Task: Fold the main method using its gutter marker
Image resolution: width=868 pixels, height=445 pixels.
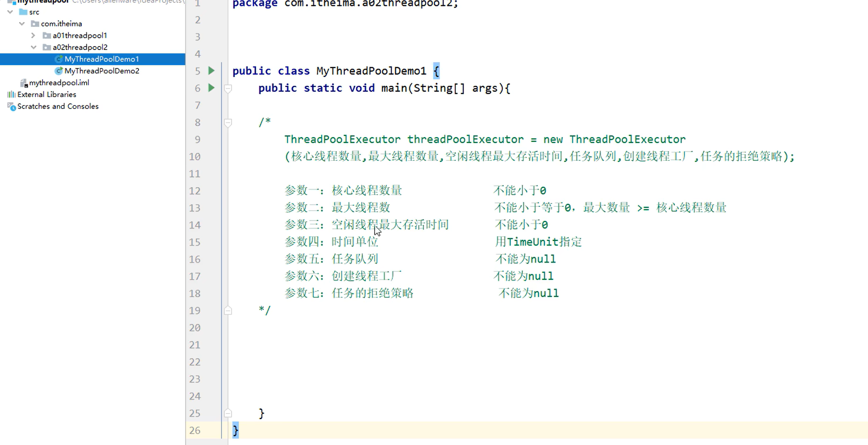Action: pyautogui.click(x=228, y=89)
